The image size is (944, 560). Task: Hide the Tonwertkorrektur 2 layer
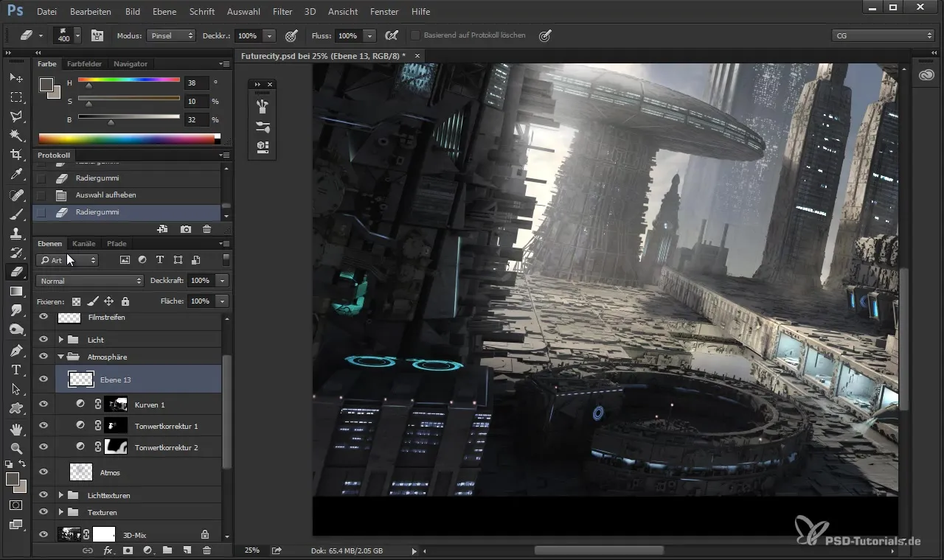coord(44,447)
